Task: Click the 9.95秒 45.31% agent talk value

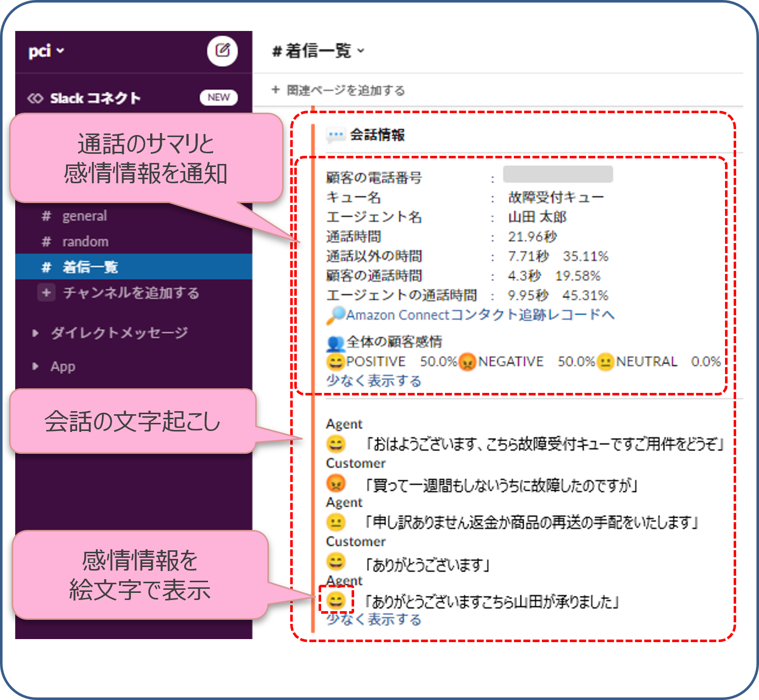Action: coord(558,295)
